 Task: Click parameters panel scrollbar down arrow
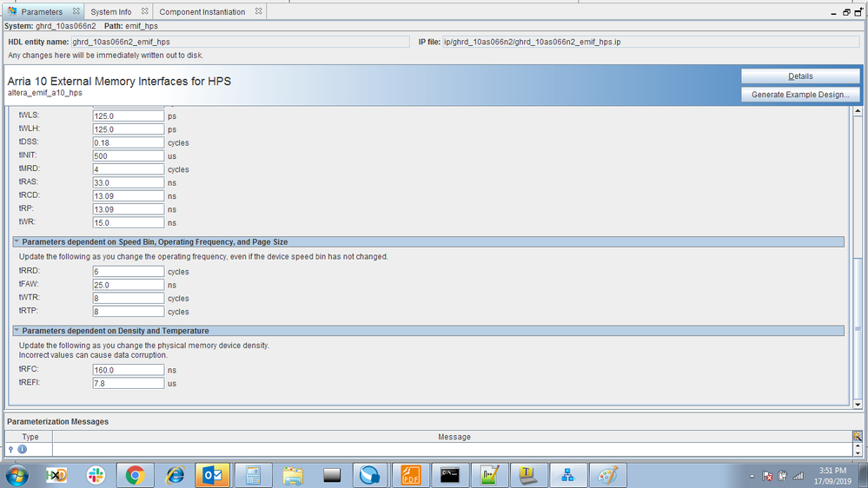pyautogui.click(x=858, y=405)
